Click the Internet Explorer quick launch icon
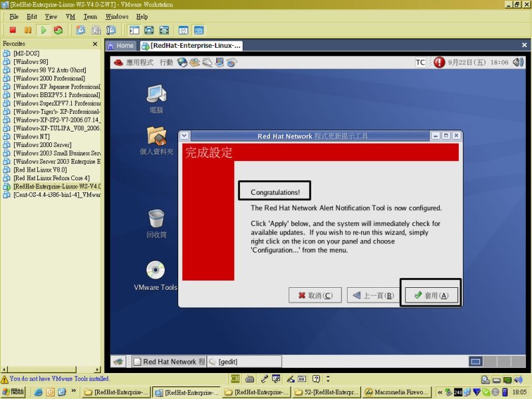532x399 pixels. pos(39,392)
